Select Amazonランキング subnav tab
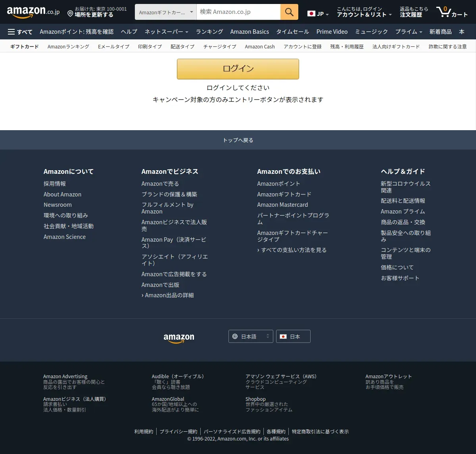The image size is (476, 454). tap(68, 47)
